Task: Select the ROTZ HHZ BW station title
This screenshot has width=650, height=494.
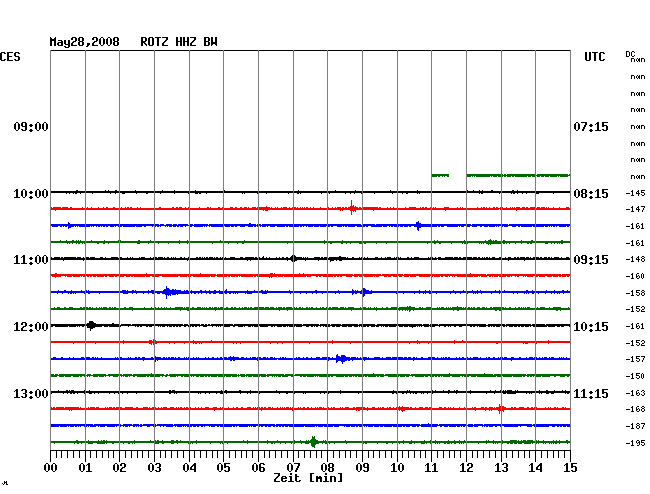Action: tap(179, 42)
